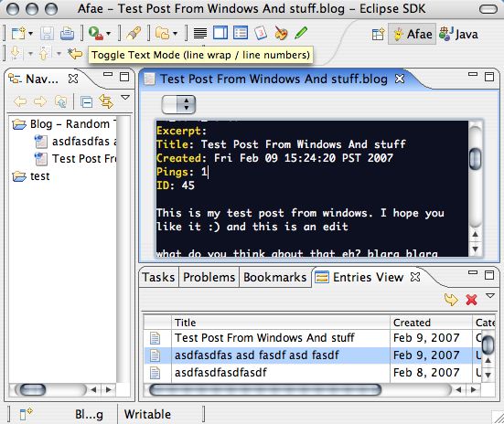504x424 pixels.
Task: Toggle text mode with lined-text icon
Action: 200,33
